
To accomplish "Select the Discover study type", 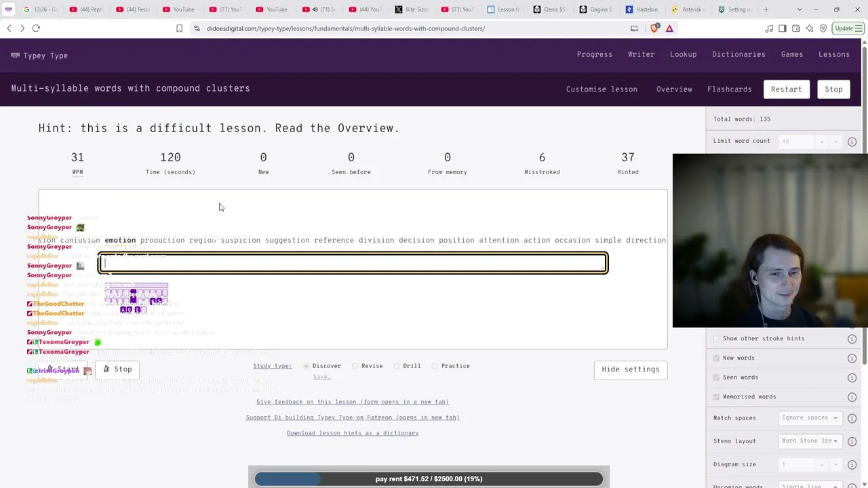I will (x=307, y=366).
